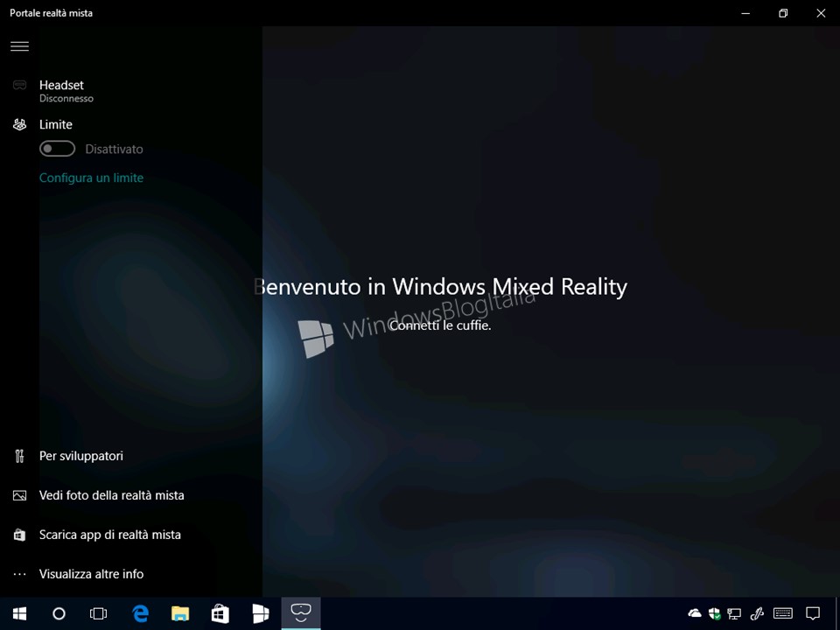
Task: Click the Per sviluppatori tools icon
Action: pyautogui.click(x=20, y=456)
